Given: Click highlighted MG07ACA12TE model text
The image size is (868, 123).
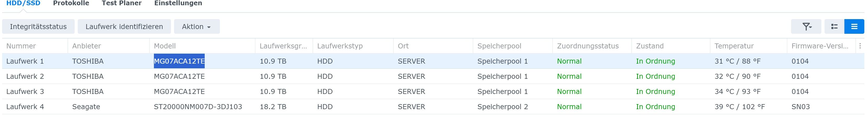Looking at the screenshot, I should point(179,61).
